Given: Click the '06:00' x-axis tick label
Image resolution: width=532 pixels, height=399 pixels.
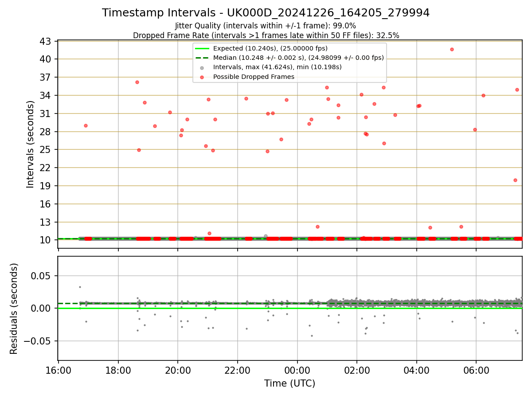Looking at the screenshot, I should tap(476, 370).
